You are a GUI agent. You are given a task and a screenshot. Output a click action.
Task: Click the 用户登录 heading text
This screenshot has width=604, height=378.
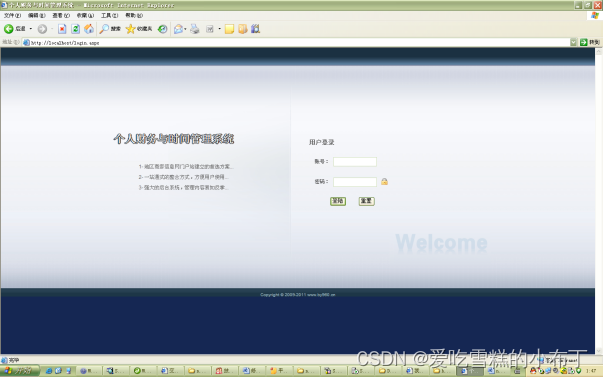click(x=322, y=143)
